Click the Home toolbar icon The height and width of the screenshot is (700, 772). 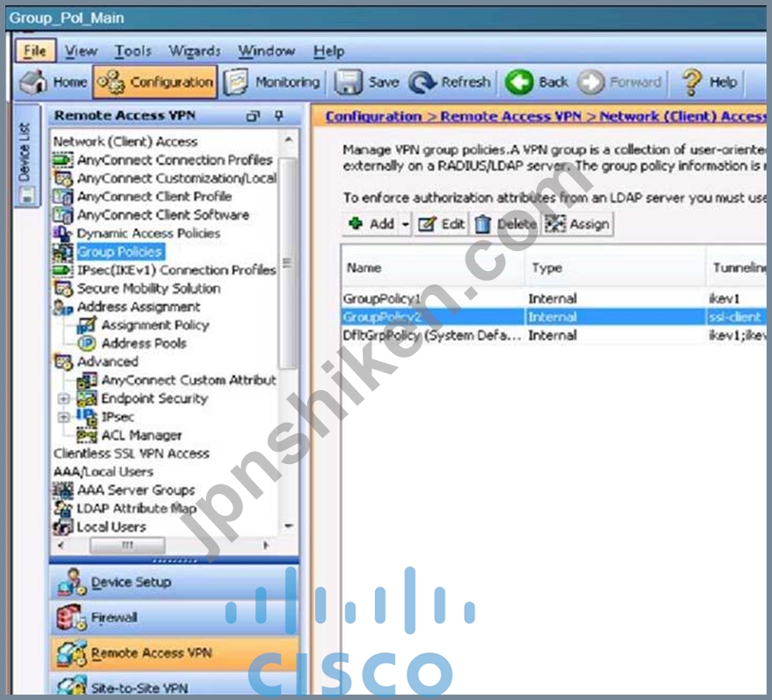(34, 82)
